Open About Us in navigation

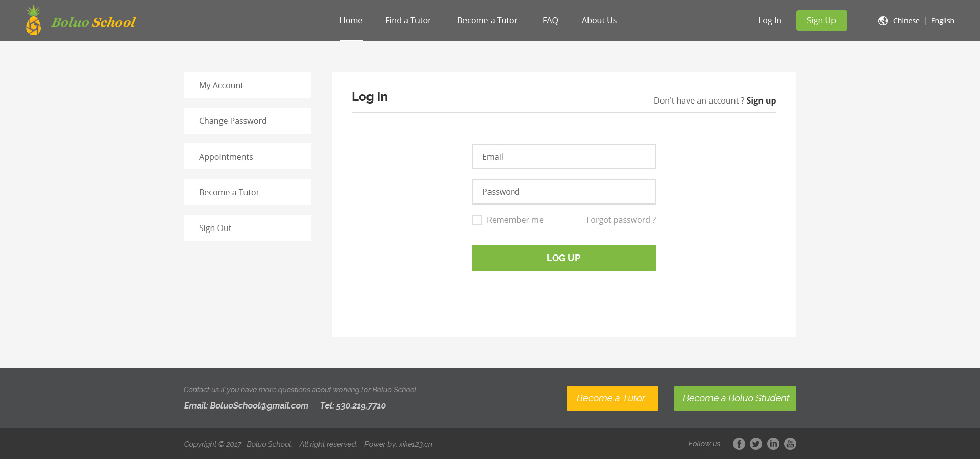pos(599,20)
